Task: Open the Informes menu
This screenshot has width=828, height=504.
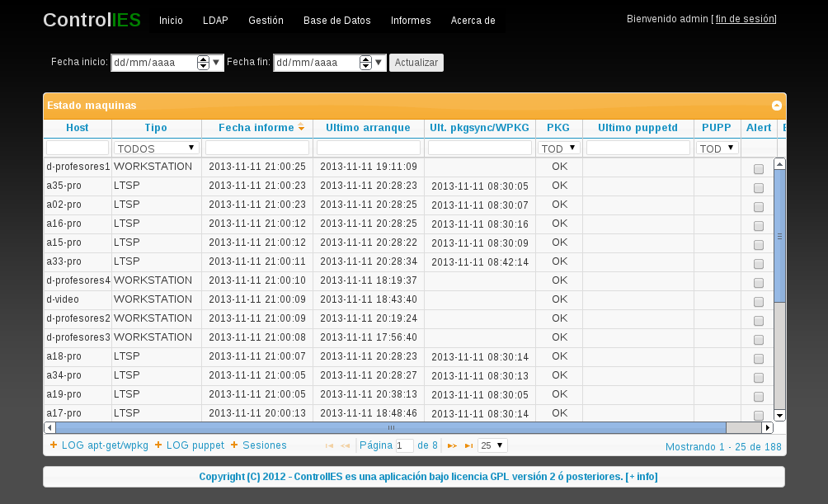Action: [x=411, y=21]
